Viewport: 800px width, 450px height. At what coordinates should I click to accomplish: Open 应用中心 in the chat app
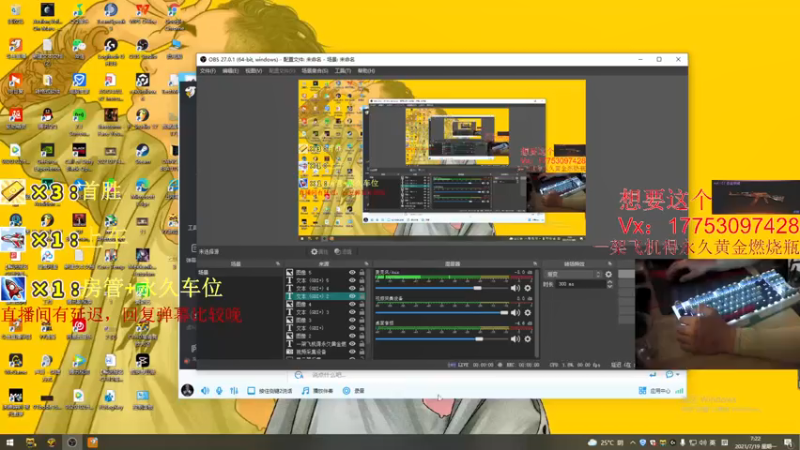(655, 391)
